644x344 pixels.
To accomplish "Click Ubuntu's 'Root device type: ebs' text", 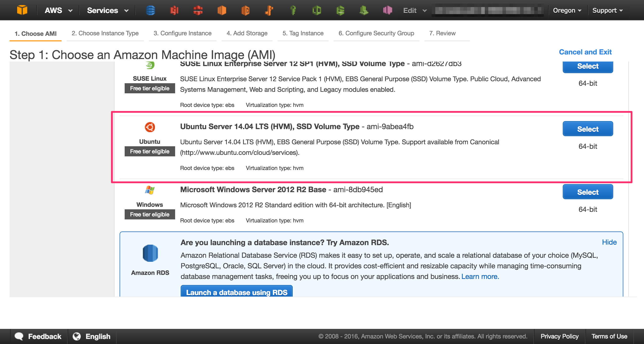I will pos(207,168).
